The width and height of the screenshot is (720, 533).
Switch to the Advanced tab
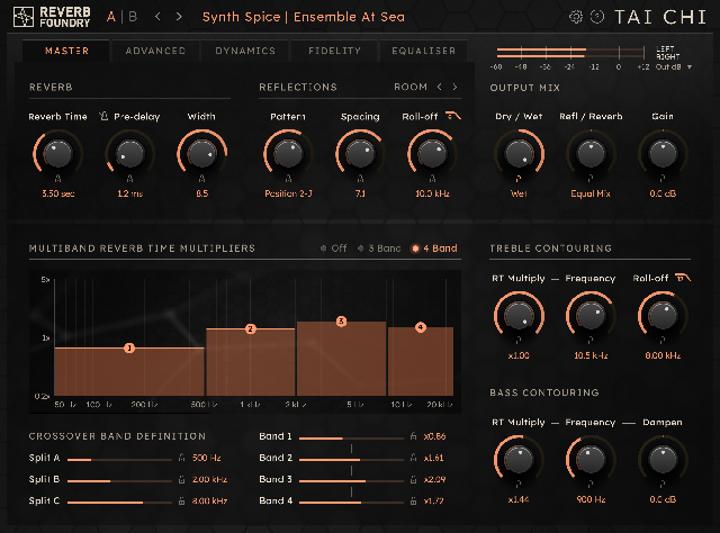pos(156,51)
